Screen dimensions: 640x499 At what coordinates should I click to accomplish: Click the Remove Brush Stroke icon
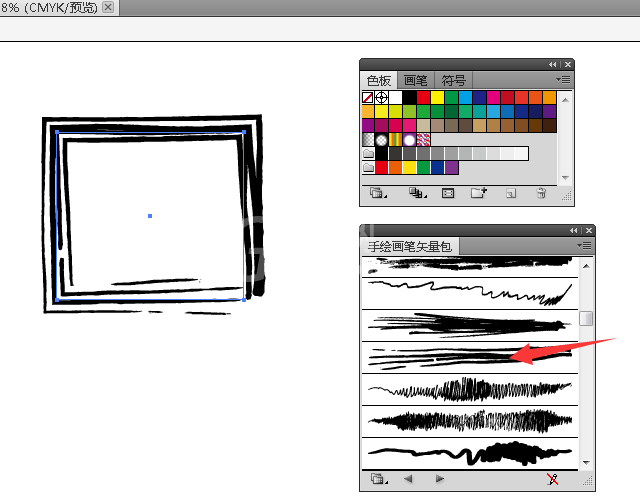pyautogui.click(x=552, y=479)
